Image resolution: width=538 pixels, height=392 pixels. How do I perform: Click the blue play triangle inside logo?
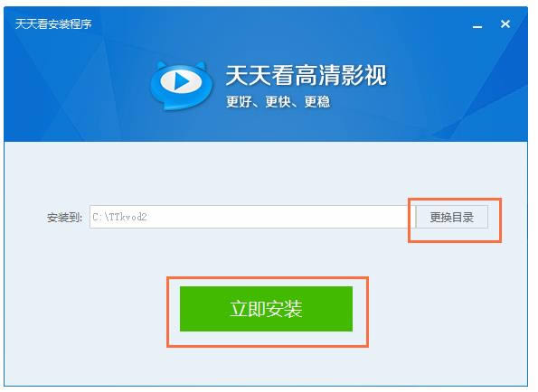pyautogui.click(x=182, y=81)
